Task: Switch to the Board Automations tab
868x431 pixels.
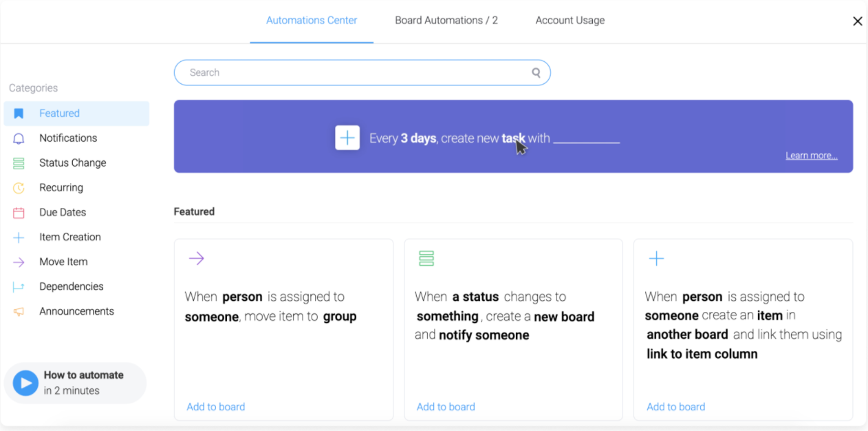Action: pyautogui.click(x=446, y=21)
